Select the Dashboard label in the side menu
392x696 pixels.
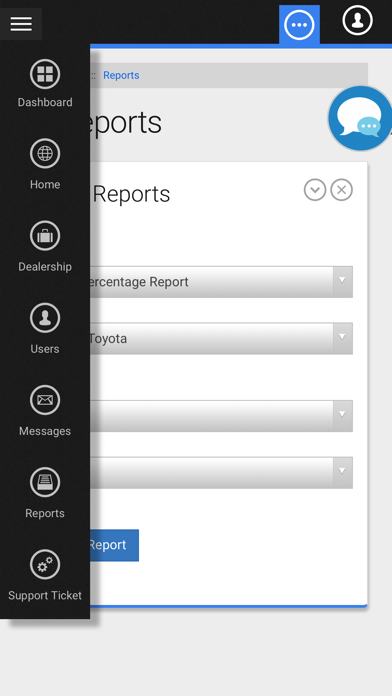point(45,103)
